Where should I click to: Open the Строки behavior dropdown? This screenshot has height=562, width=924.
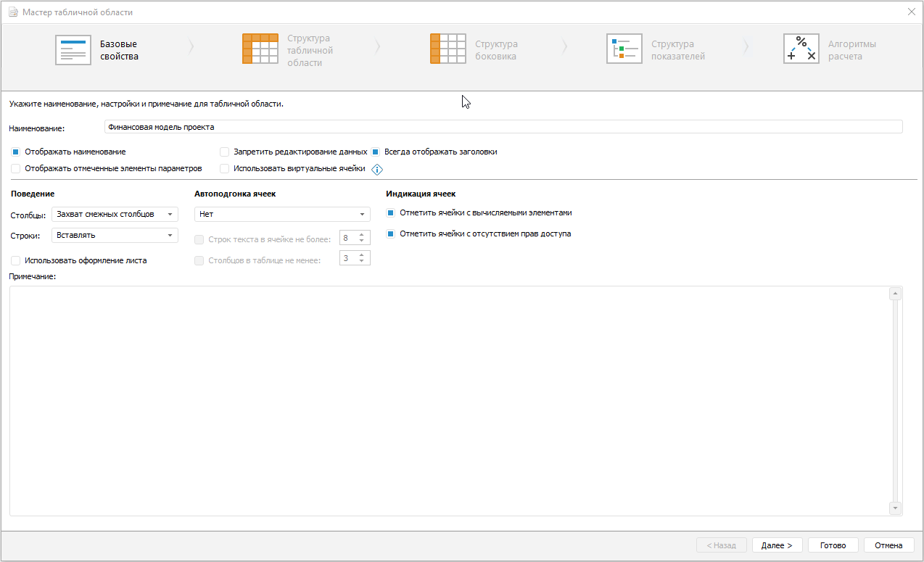tap(115, 235)
